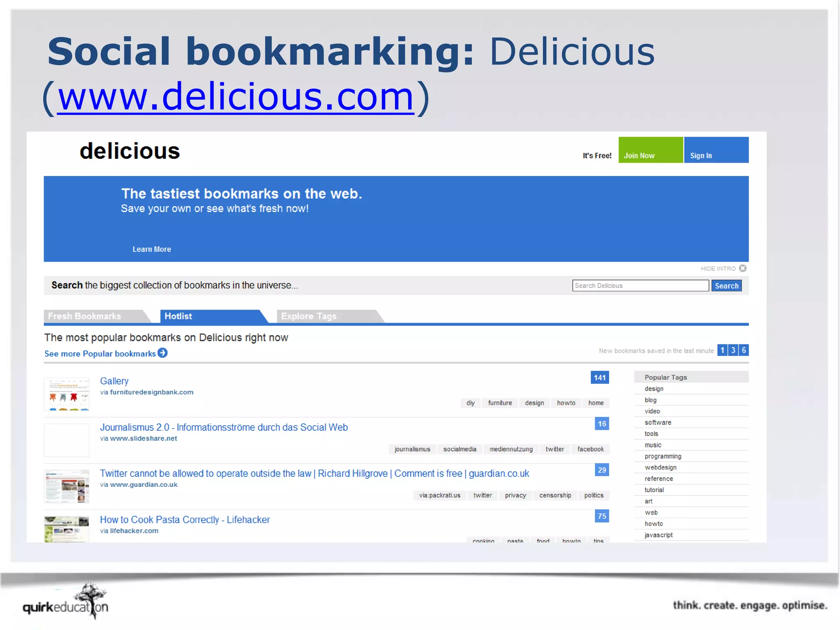Select the mediennutzung tag
This screenshot has height=630, width=840.
pyautogui.click(x=511, y=449)
